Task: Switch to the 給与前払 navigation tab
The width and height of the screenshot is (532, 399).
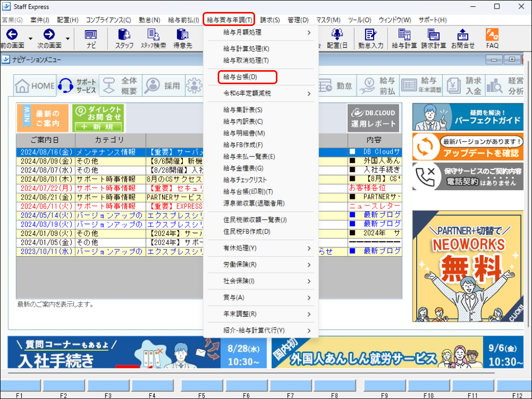Action: 378,86
